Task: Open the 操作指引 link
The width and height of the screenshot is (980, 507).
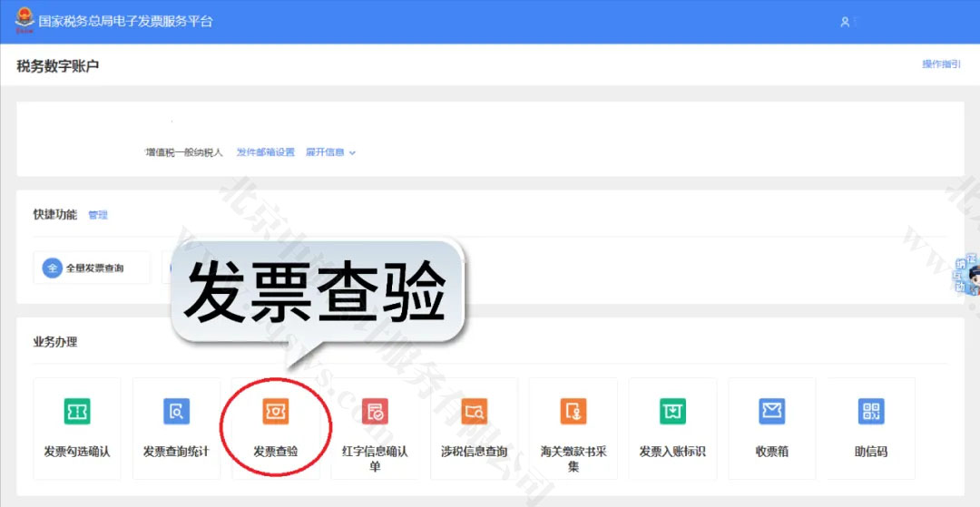Action: [941, 64]
